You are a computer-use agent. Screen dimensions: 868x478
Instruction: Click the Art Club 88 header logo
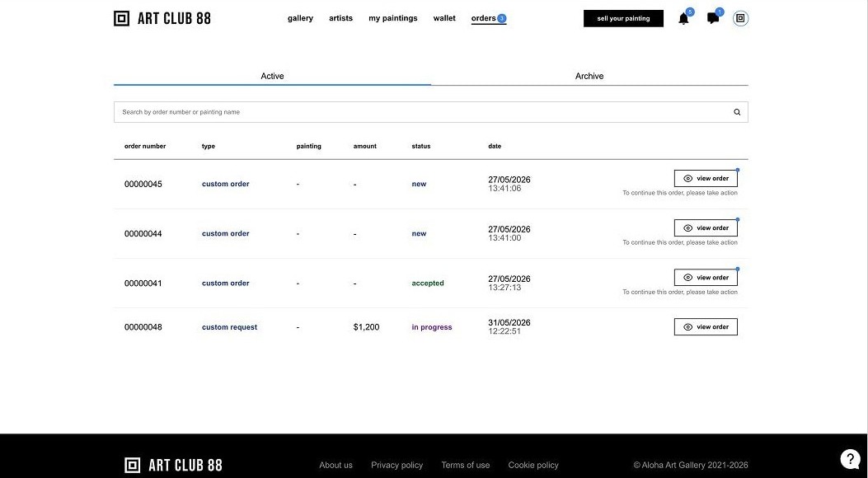click(162, 18)
